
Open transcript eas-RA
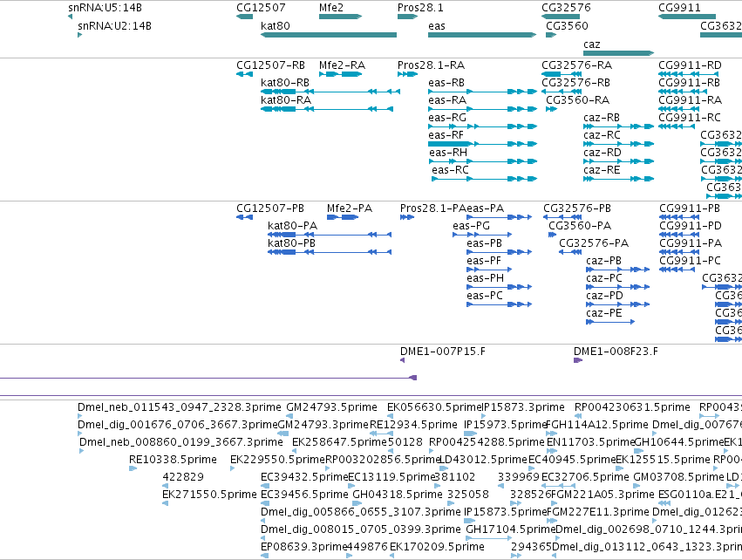point(447,100)
